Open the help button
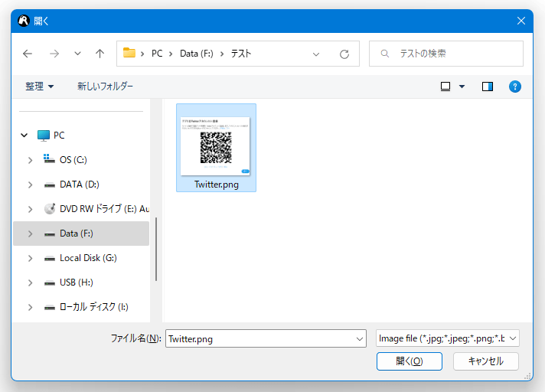Image resolution: width=545 pixels, height=392 pixels. point(514,87)
